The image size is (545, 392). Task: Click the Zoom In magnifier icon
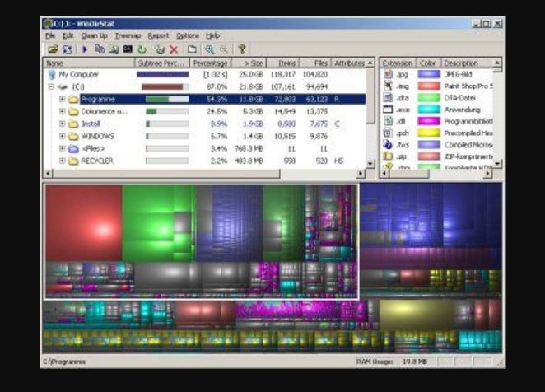coord(210,49)
